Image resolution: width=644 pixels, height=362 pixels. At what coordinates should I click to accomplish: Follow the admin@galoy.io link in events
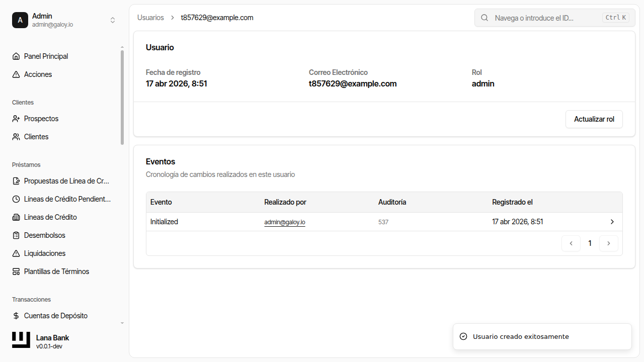click(x=285, y=222)
